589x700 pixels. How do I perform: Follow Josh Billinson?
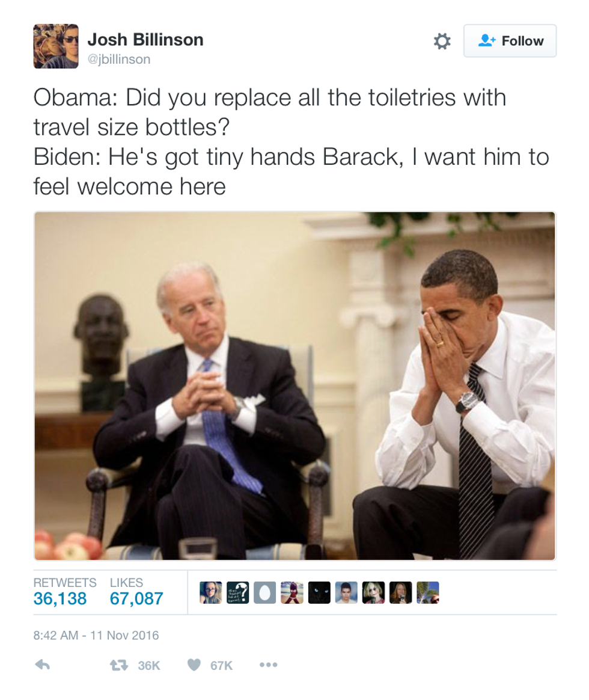point(510,41)
